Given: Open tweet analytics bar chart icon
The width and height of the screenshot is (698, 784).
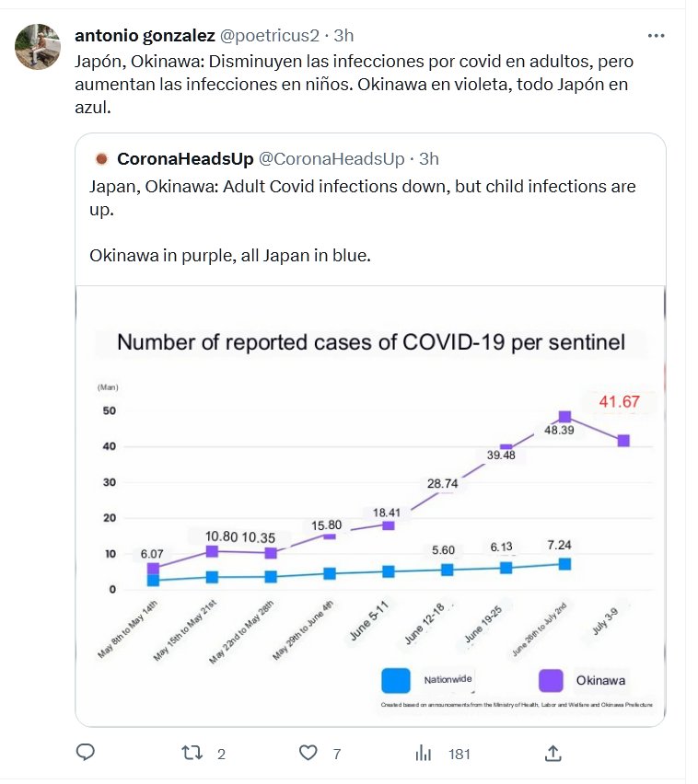Looking at the screenshot, I should pos(424,753).
